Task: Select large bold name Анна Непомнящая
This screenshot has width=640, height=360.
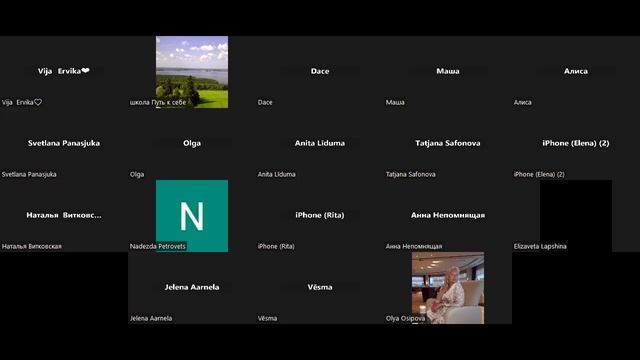Action: pyautogui.click(x=448, y=215)
